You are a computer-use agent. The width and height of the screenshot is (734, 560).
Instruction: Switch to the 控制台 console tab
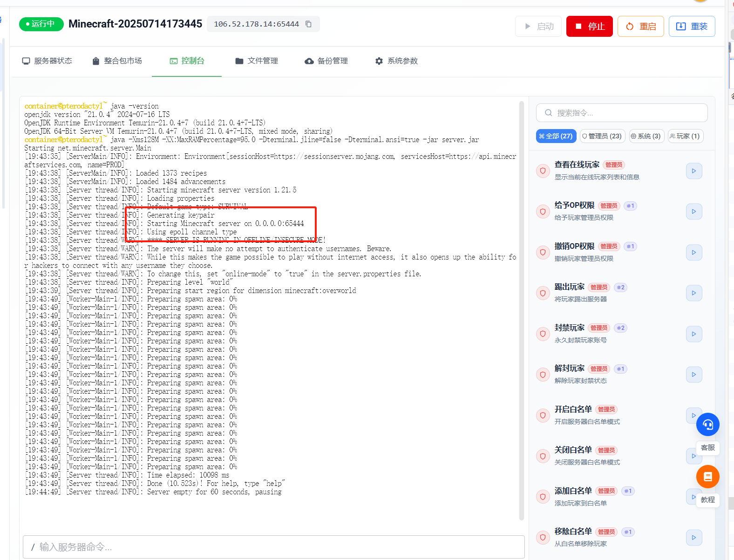[187, 61]
